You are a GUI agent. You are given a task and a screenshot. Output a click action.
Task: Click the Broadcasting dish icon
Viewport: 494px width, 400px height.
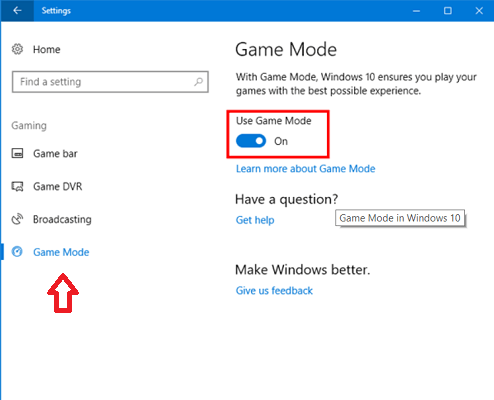click(17, 219)
